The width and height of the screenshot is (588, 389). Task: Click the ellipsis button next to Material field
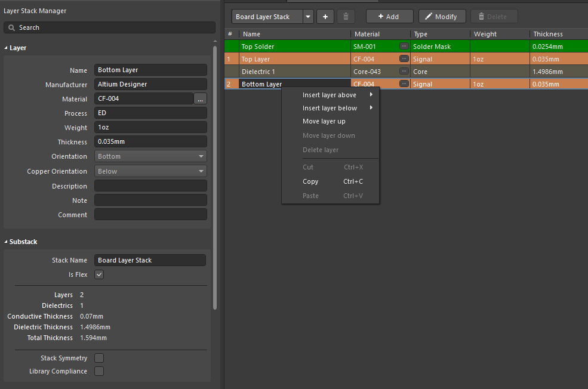(x=201, y=99)
